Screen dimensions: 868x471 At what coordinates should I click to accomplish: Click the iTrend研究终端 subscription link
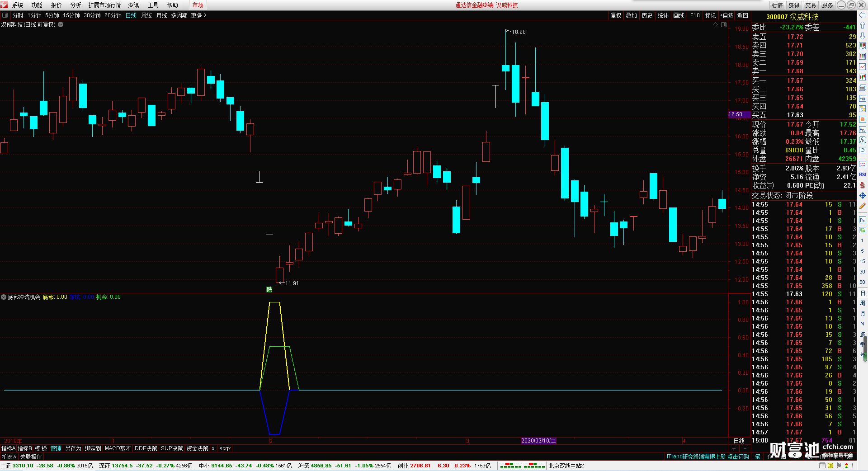tap(708, 457)
